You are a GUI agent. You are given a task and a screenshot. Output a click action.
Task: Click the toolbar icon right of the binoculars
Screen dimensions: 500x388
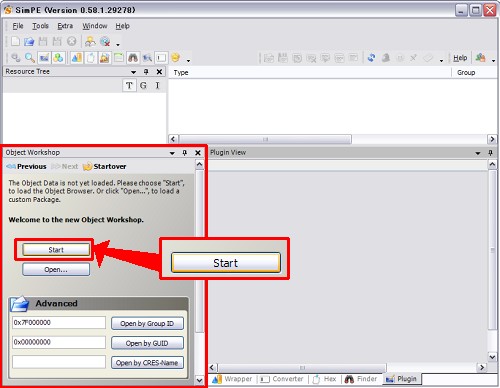coord(147,58)
